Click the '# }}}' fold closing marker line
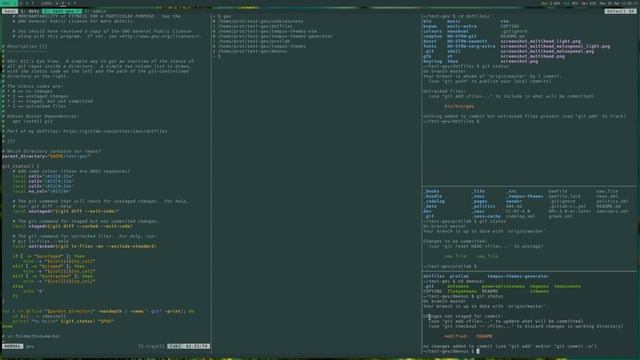The height and width of the screenshot is (360, 640). [x=9, y=141]
